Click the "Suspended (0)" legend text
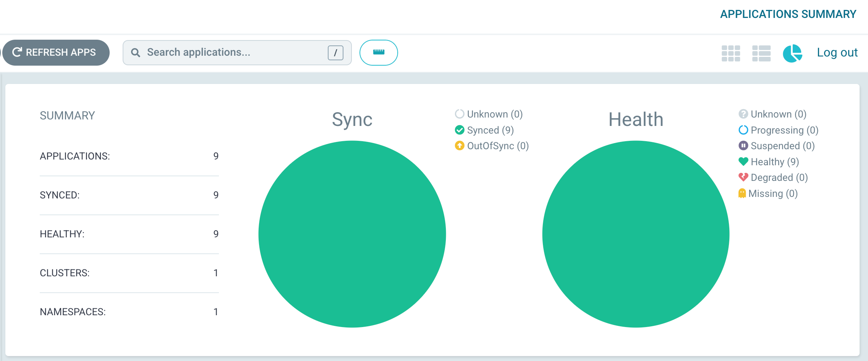868x361 pixels. pyautogui.click(x=783, y=146)
